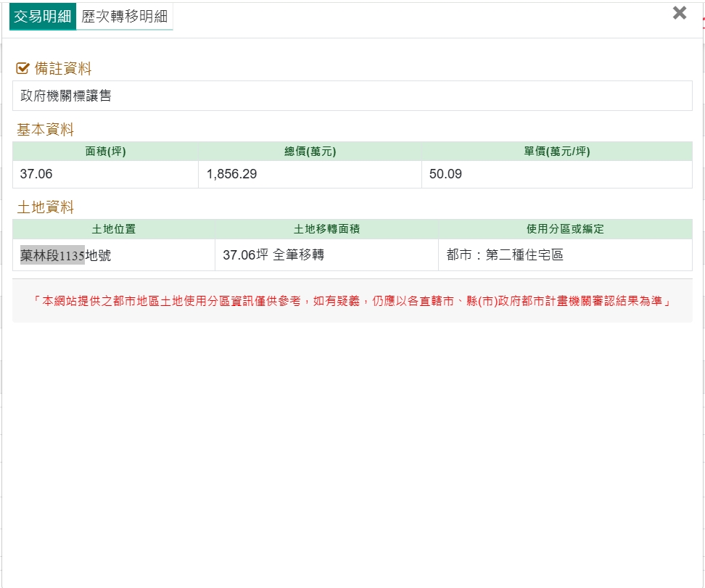Select the 1,856.29 total price cell
This screenshot has height=588, width=705.
point(310,174)
